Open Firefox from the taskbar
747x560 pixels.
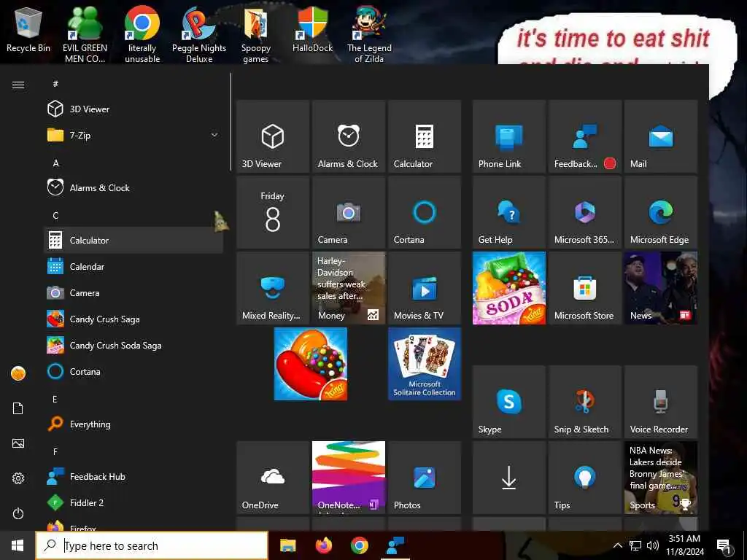click(x=323, y=545)
